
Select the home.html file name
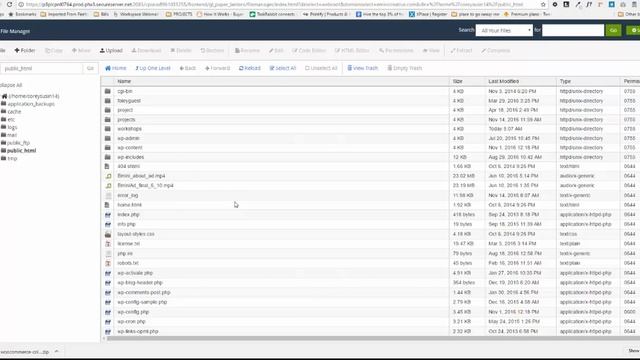[x=129, y=205]
